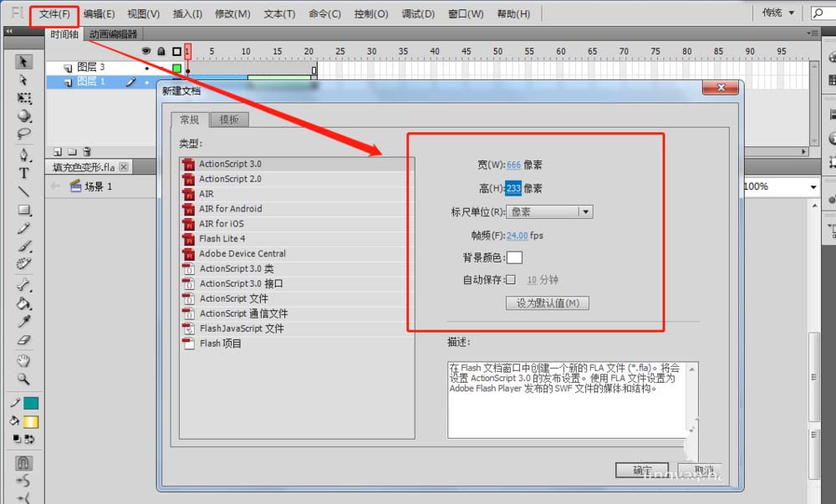Click 设为默认值(M) button
The image size is (836, 504).
pyautogui.click(x=548, y=303)
